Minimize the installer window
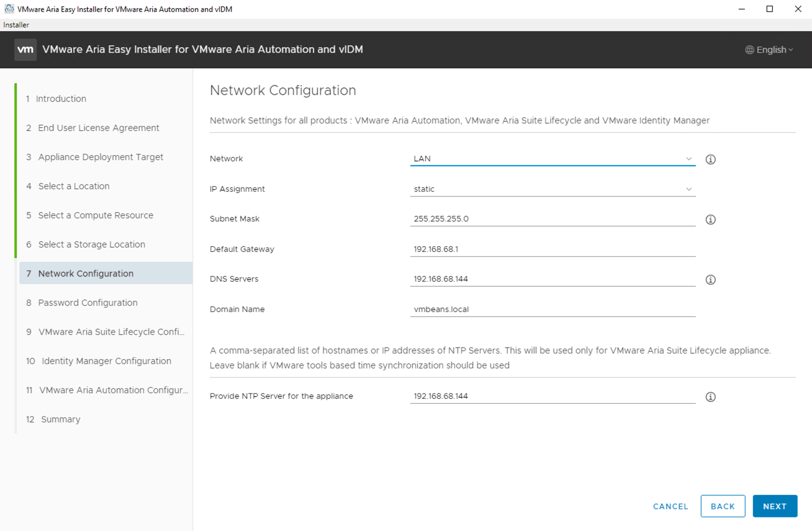The width and height of the screenshot is (812, 531). click(741, 9)
